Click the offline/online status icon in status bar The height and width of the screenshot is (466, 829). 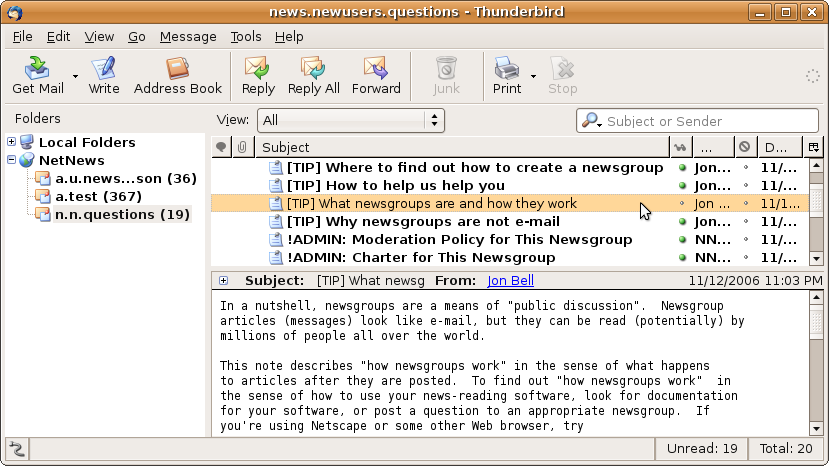click(x=17, y=449)
